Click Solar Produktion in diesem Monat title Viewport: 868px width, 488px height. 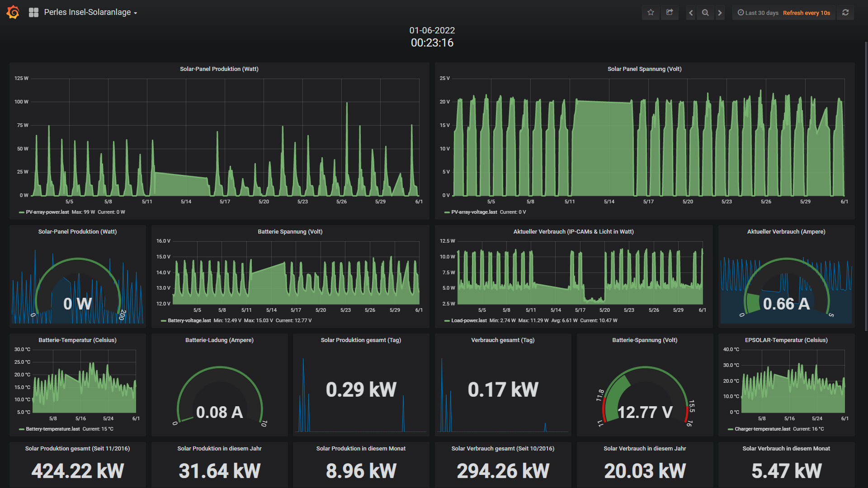point(360,448)
